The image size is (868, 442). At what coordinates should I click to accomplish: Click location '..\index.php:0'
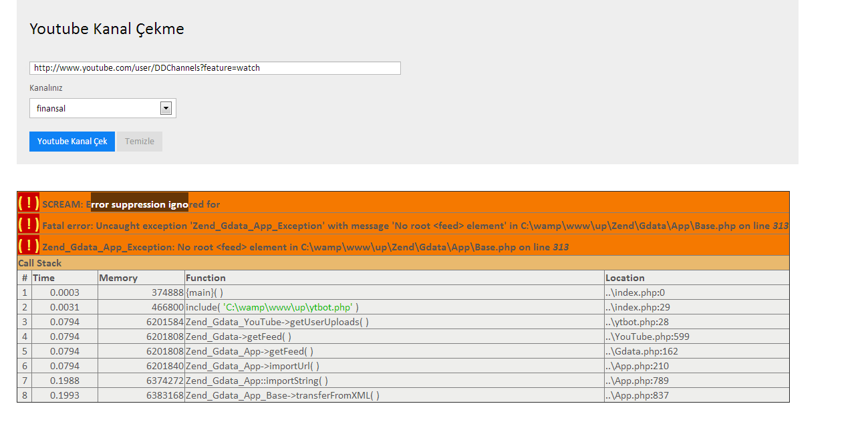635,292
